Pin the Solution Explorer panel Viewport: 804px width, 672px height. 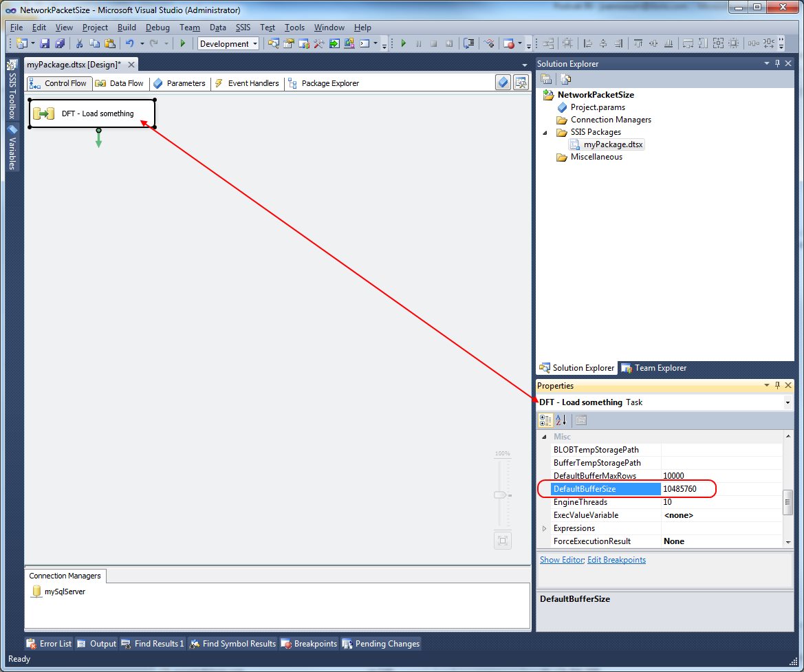[776, 63]
